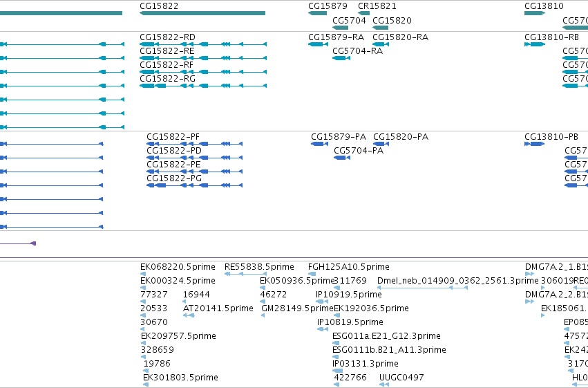588x388 pixels.
Task: Click EST FGH125A10.5prime
Action: tap(349, 267)
